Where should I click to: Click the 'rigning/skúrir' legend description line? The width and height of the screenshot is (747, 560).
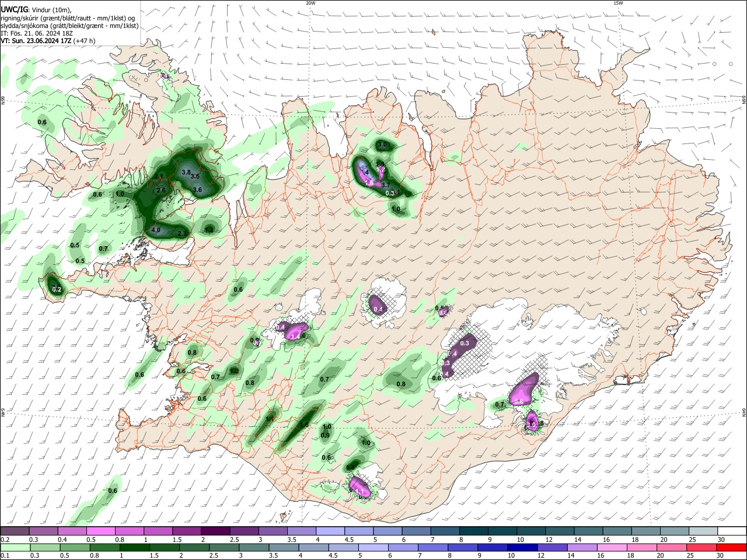pyautogui.click(x=67, y=18)
